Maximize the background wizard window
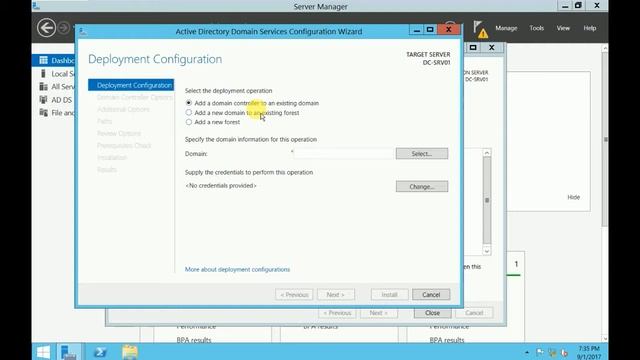The height and width of the screenshot is (360, 640). (x=473, y=48)
